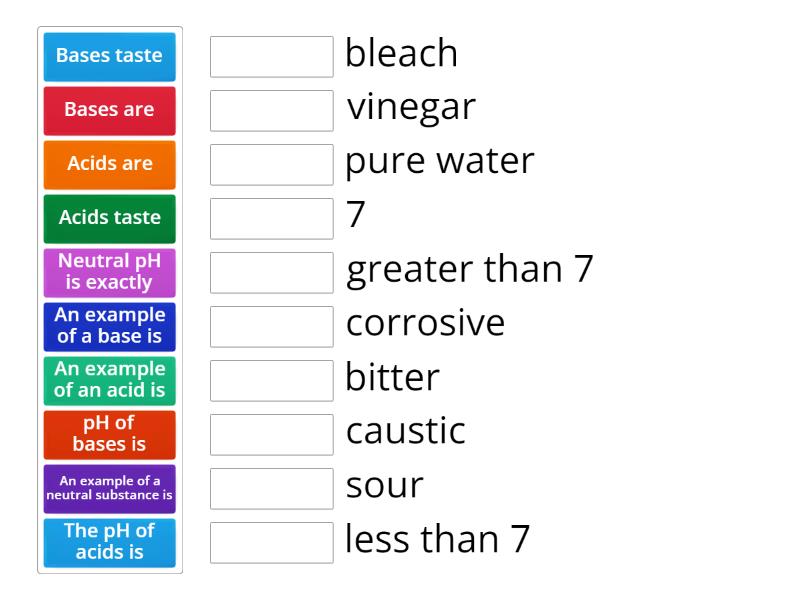Image resolution: width=800 pixels, height=600 pixels.
Task: Choose the 'The pH of acids is' tile
Action: (109, 542)
